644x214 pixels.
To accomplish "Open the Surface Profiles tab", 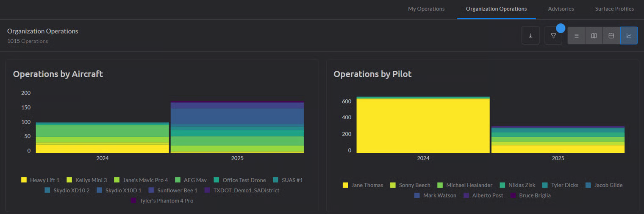I will 614,9.
